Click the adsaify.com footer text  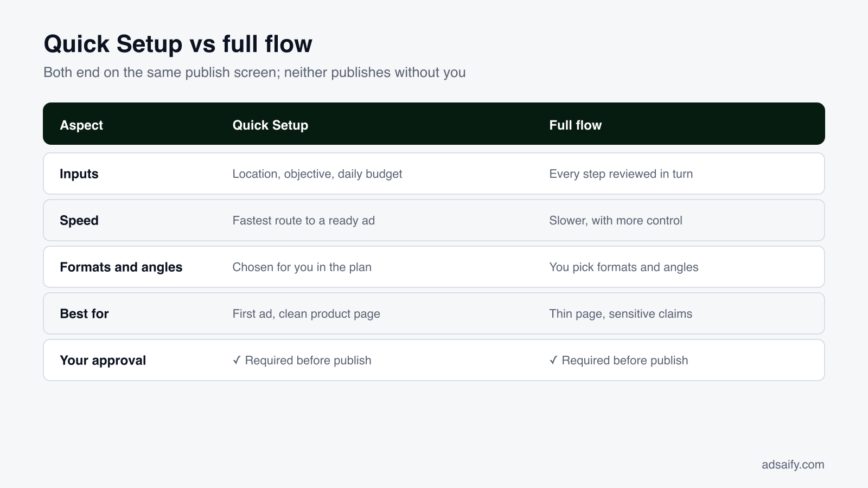pyautogui.click(x=793, y=465)
